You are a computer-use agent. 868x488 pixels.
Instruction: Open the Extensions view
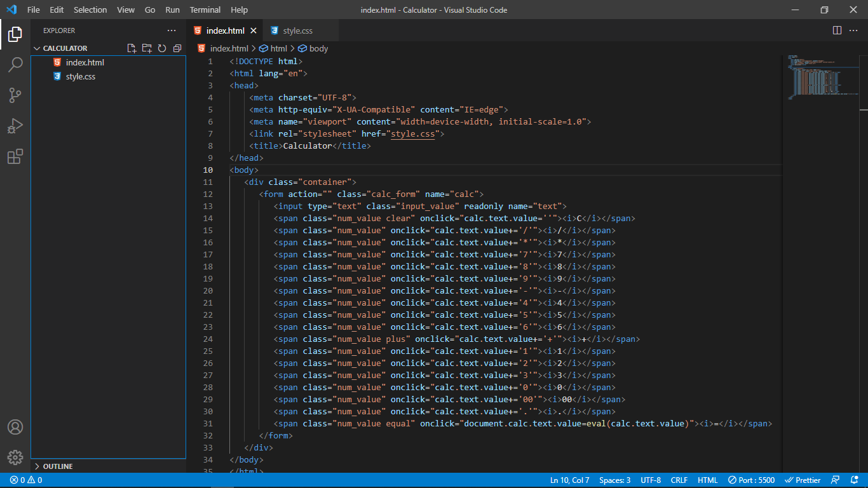[x=15, y=156]
